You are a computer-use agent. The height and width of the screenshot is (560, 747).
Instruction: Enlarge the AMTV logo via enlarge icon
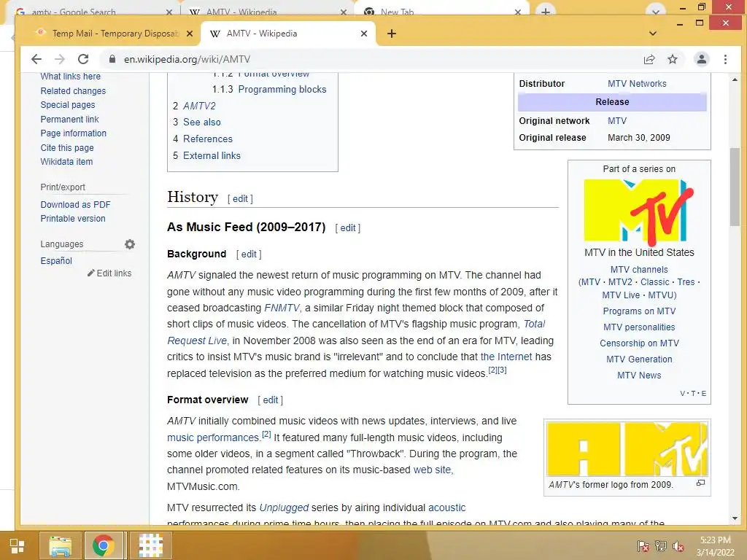(x=700, y=483)
